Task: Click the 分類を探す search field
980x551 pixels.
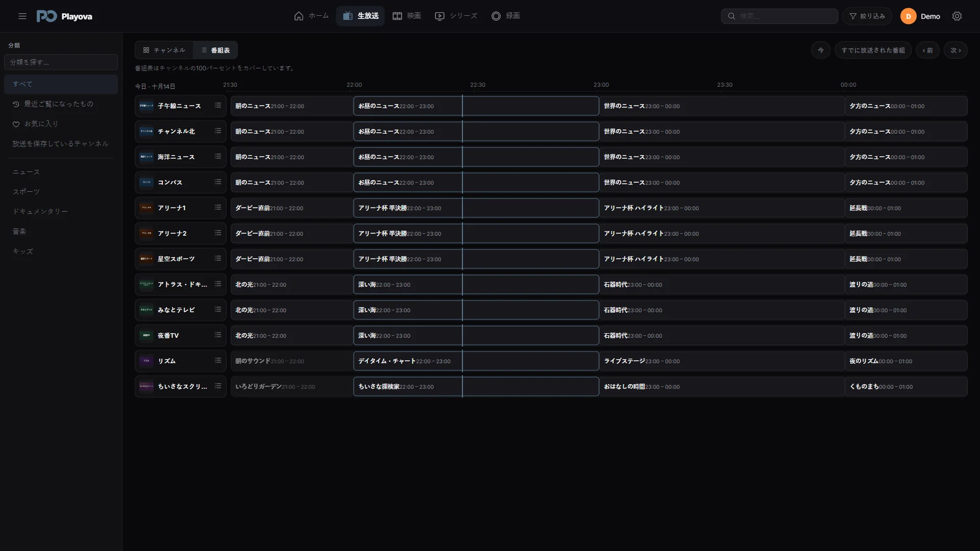Action: pos(61,62)
